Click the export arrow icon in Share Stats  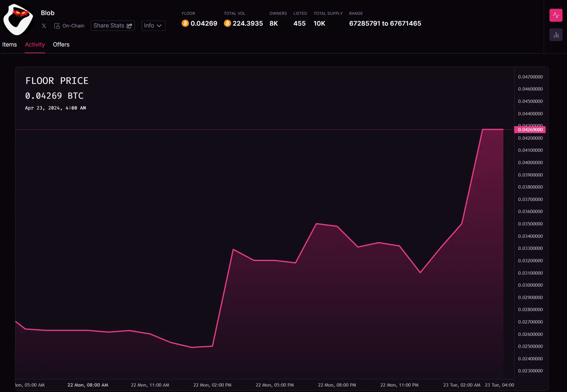click(129, 26)
